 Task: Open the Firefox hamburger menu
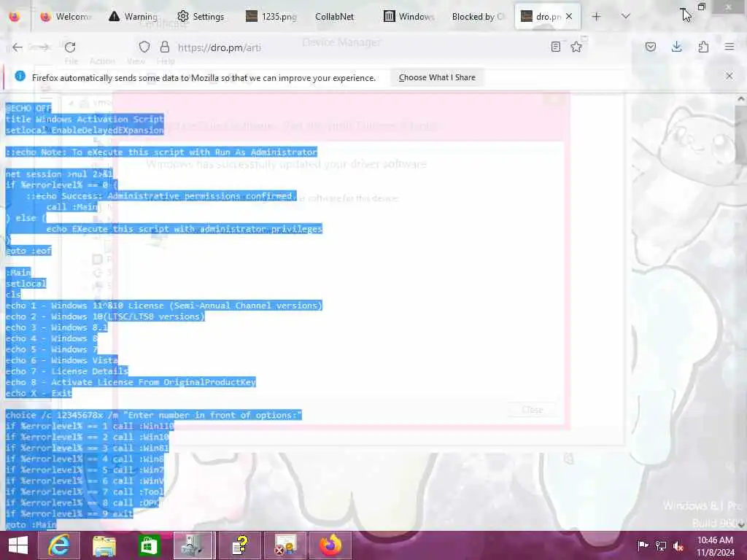point(729,47)
